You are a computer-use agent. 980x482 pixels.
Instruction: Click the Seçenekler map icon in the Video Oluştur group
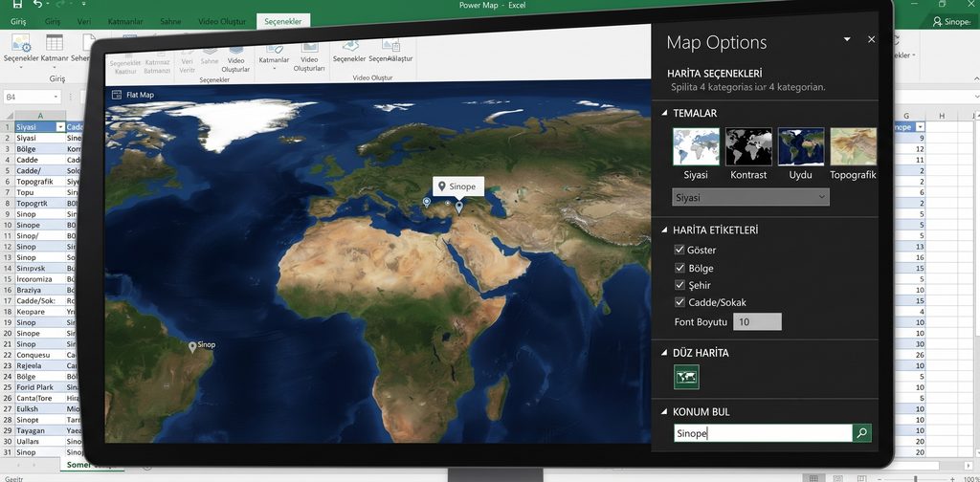point(350,45)
